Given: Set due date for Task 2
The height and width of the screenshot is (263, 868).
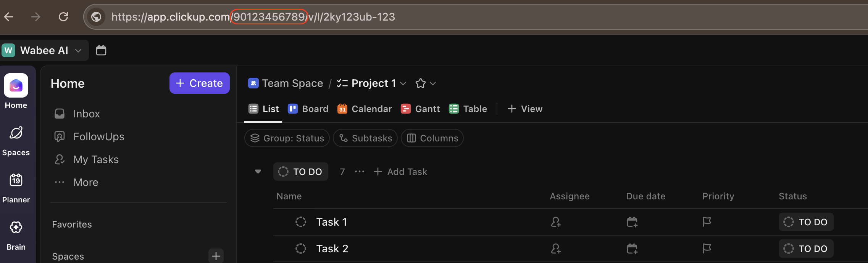Looking at the screenshot, I should pos(632,249).
